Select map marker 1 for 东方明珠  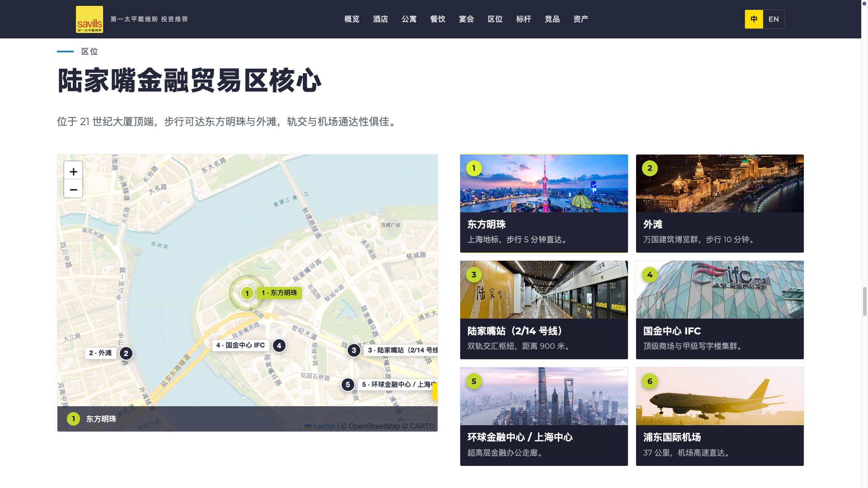click(x=247, y=293)
